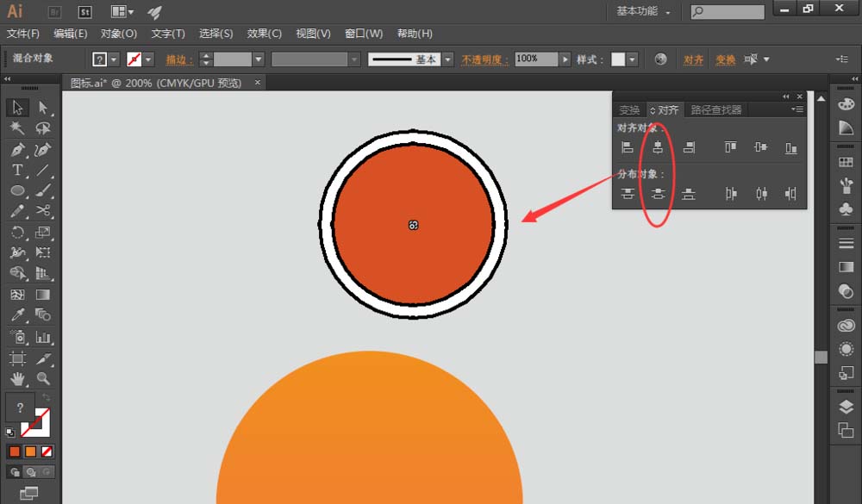The width and height of the screenshot is (862, 504).
Task: Open the 对象(O) menu
Action: 119,34
